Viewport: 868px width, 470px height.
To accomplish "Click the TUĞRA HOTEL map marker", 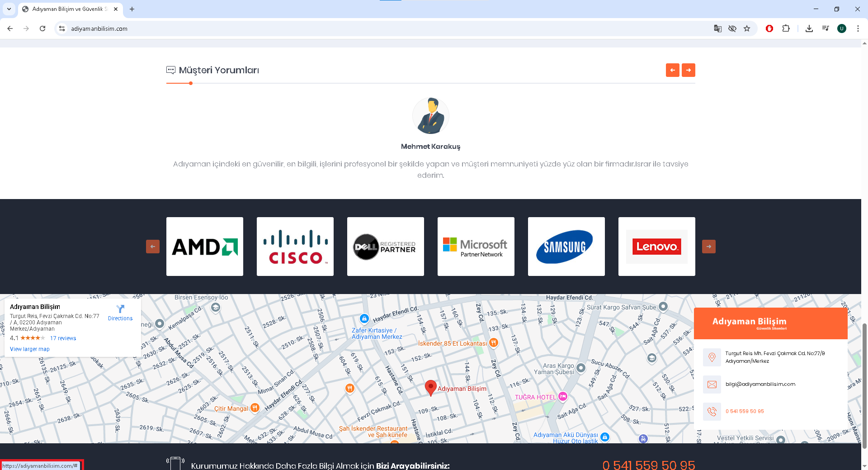I will (562, 397).
